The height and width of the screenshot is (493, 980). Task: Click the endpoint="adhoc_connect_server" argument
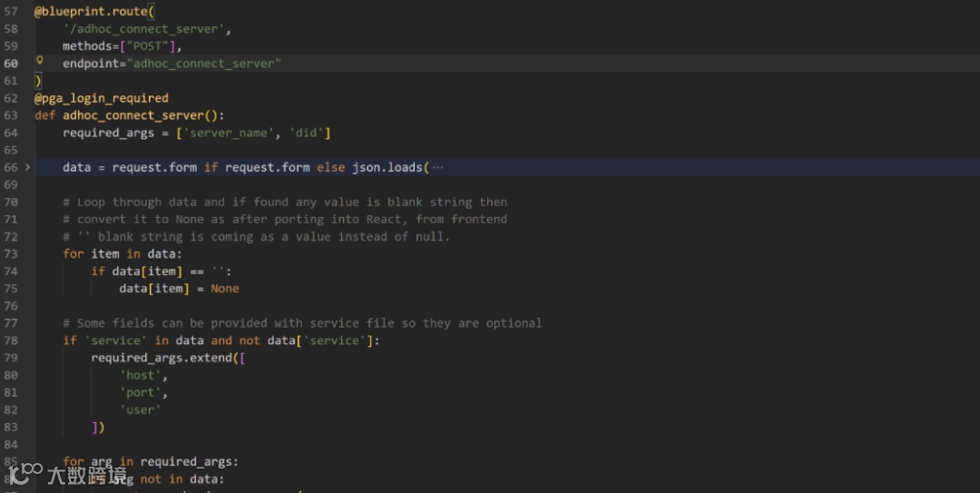coord(171,64)
